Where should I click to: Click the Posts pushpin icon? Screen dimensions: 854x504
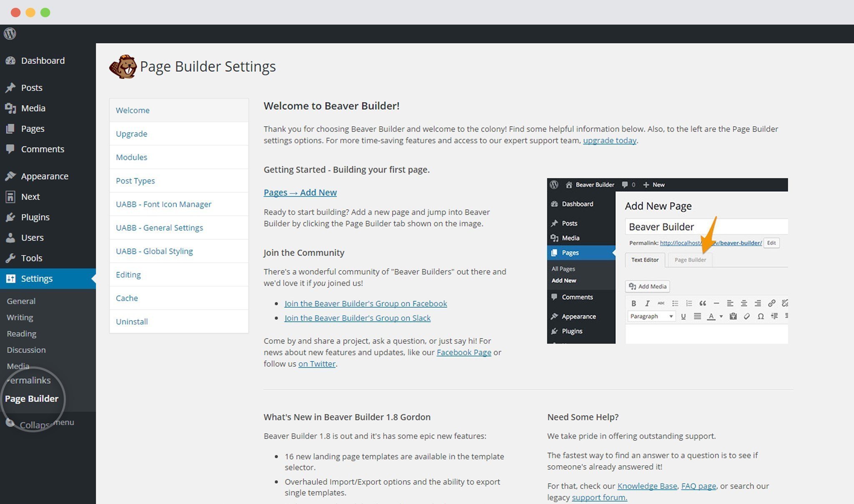point(10,88)
